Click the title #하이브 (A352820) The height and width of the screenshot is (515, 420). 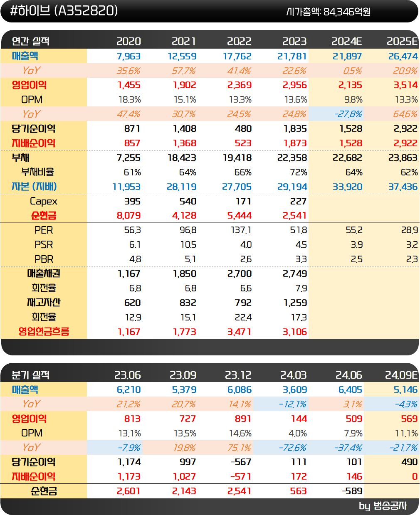click(64, 11)
